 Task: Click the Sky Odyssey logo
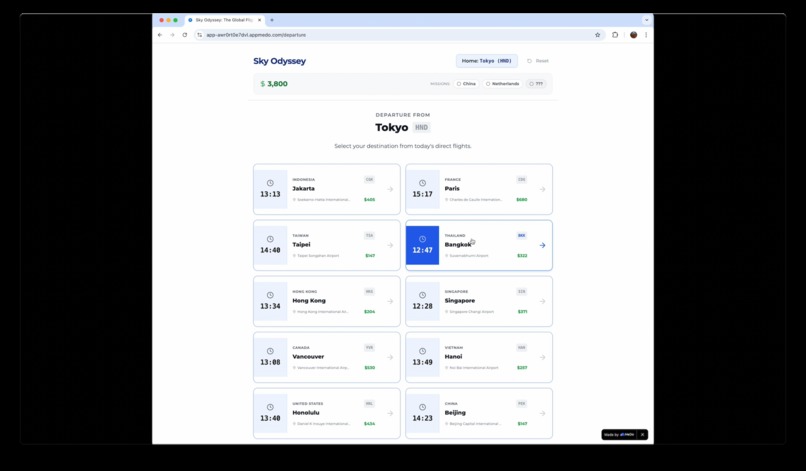pos(279,61)
